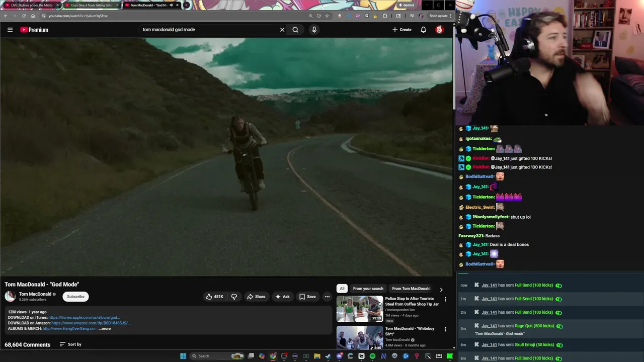Save the video to a playlist
The image size is (644, 362).
307,297
